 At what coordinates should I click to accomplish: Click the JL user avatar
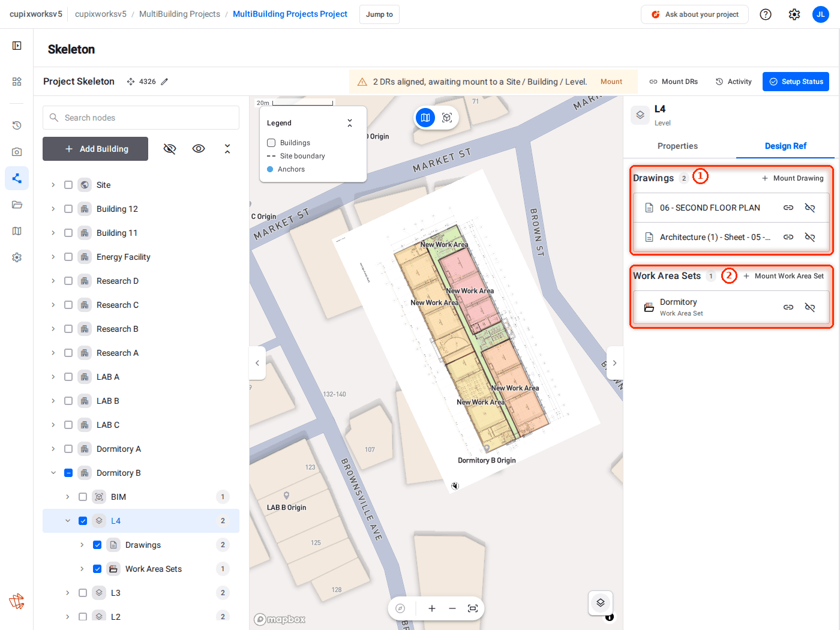821,14
